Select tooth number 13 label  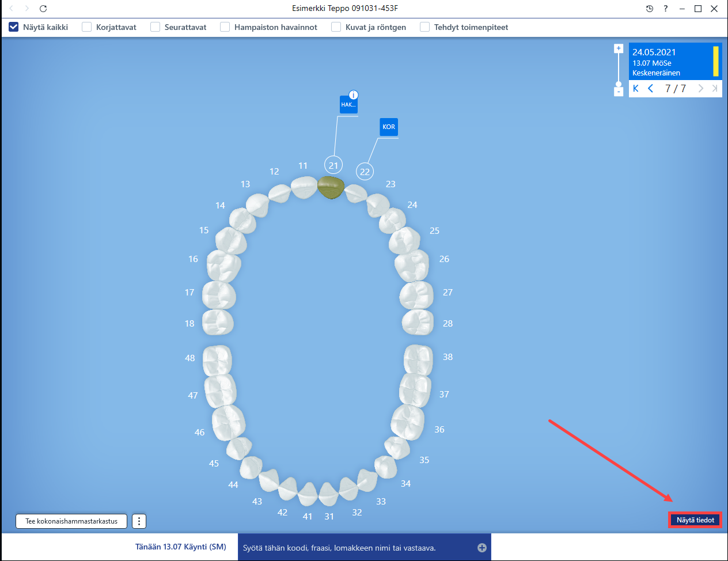coord(245,184)
